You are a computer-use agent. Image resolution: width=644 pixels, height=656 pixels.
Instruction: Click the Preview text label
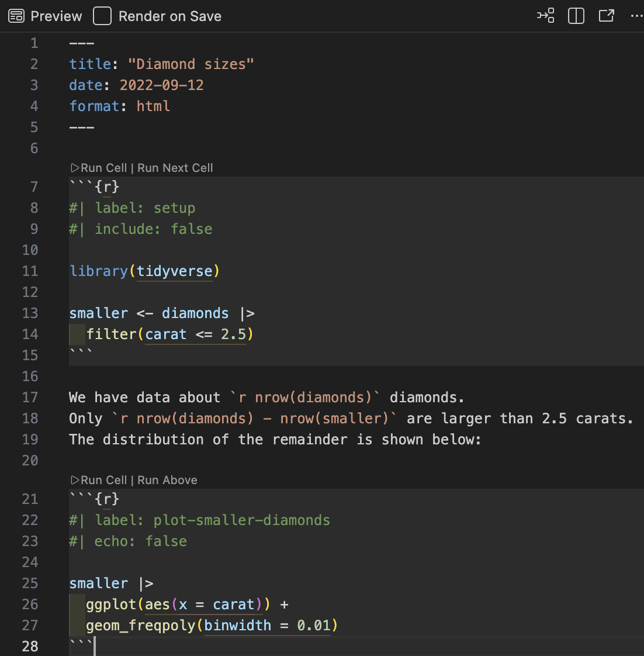click(56, 16)
